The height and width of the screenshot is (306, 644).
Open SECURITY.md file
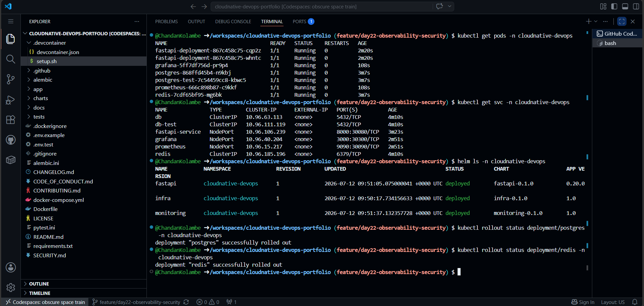[84, 255]
